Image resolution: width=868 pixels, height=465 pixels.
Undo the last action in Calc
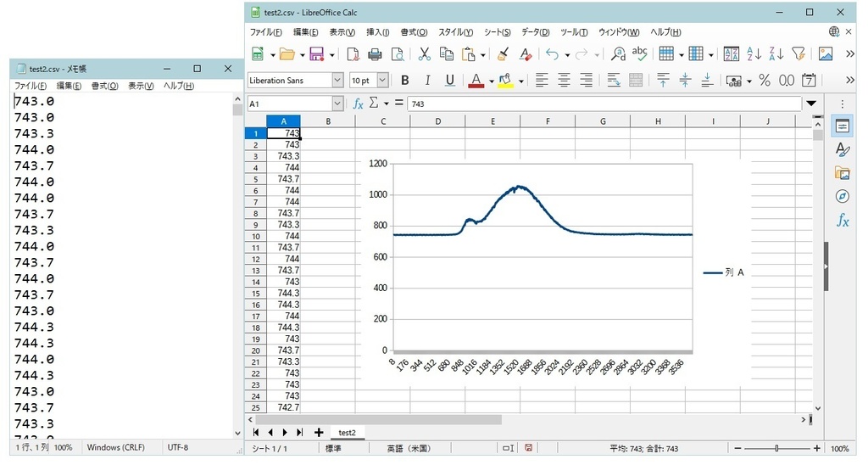click(x=552, y=53)
